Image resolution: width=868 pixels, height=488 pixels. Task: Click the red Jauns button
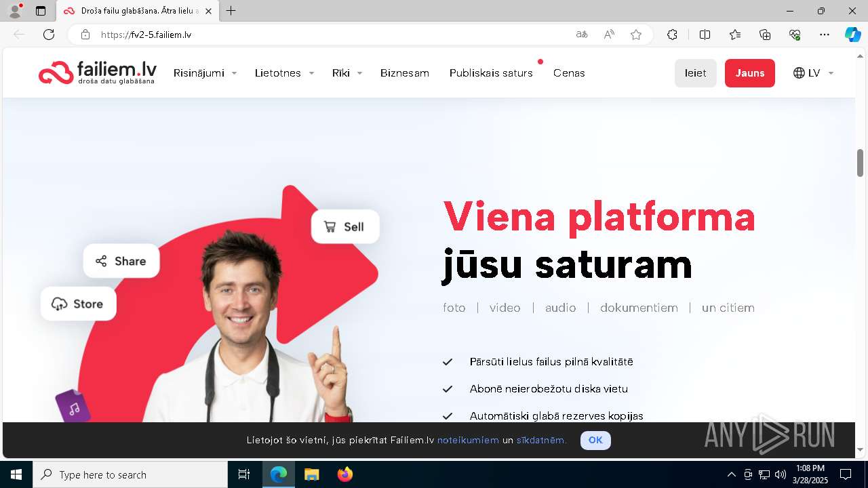click(750, 73)
